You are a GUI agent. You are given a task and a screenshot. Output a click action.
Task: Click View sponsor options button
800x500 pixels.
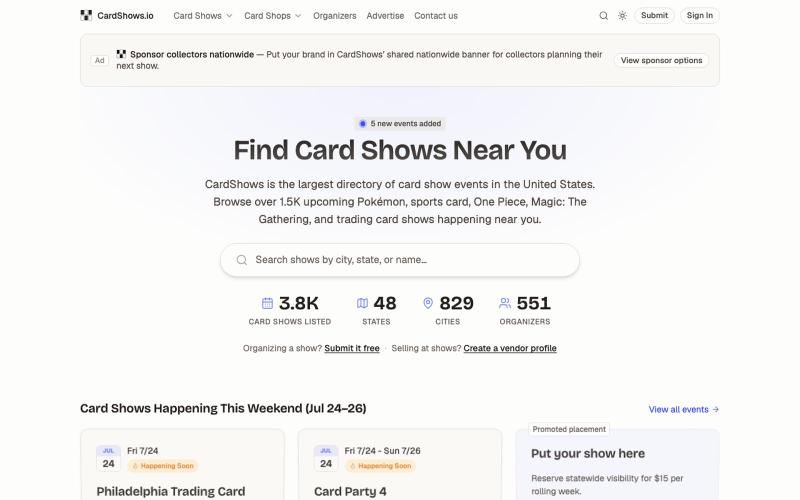[661, 60]
